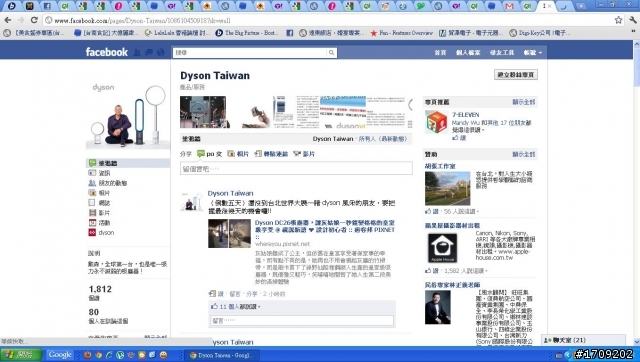Choose 影片 video share option above status box
640x362 pixels.
pos(304,154)
